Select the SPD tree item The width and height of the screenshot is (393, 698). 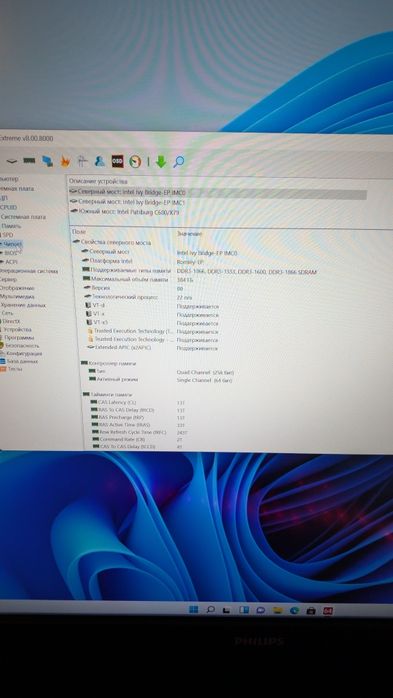point(8,235)
